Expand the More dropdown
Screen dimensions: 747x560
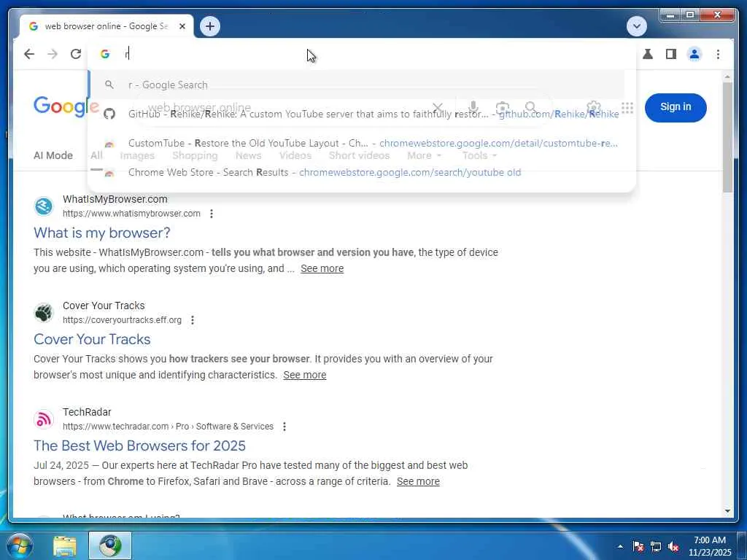[424, 155]
